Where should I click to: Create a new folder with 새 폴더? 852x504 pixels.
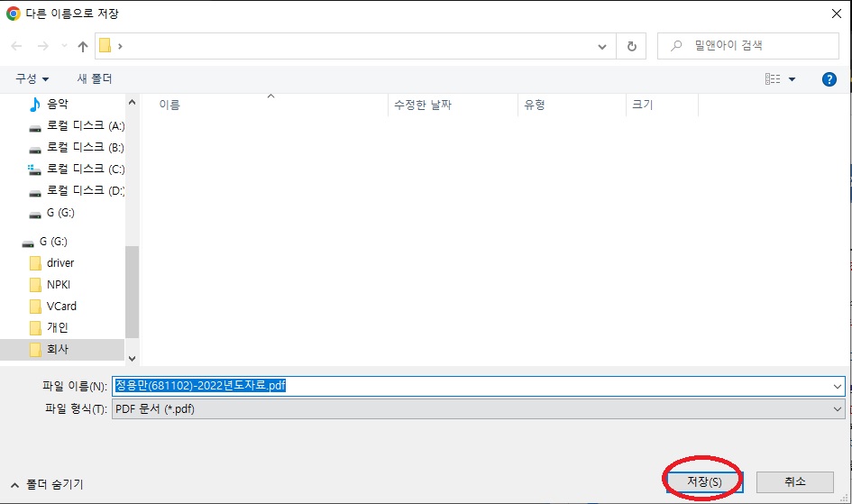[95, 78]
